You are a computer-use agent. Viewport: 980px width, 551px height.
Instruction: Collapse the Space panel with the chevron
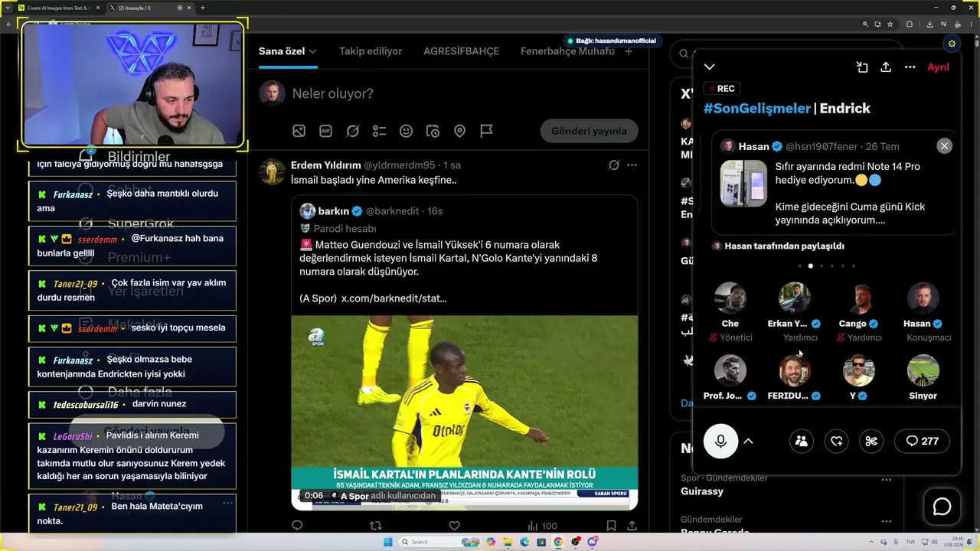click(x=710, y=67)
